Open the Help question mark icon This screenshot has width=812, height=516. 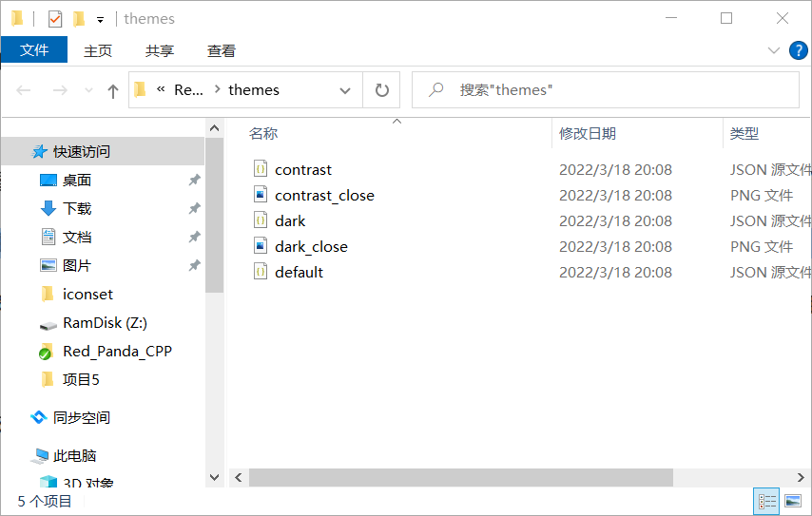[798, 50]
